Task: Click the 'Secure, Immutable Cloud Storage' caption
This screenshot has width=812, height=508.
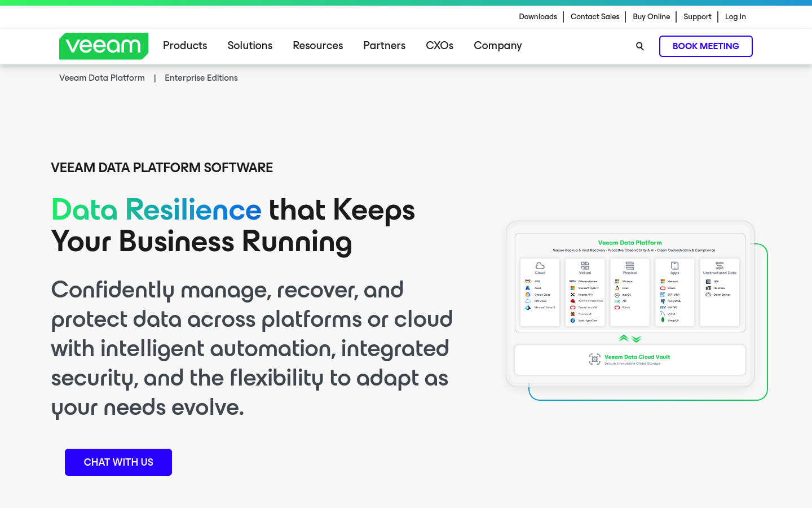Action: coord(632,364)
